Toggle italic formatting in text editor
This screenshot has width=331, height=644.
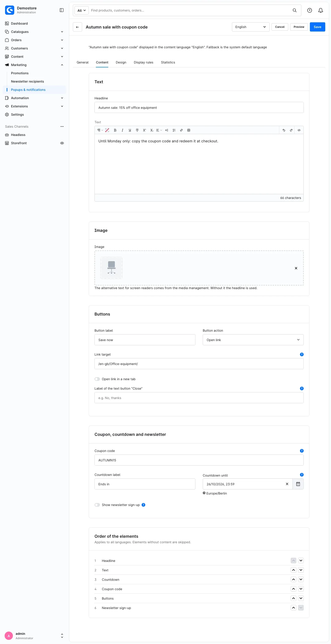point(123,130)
